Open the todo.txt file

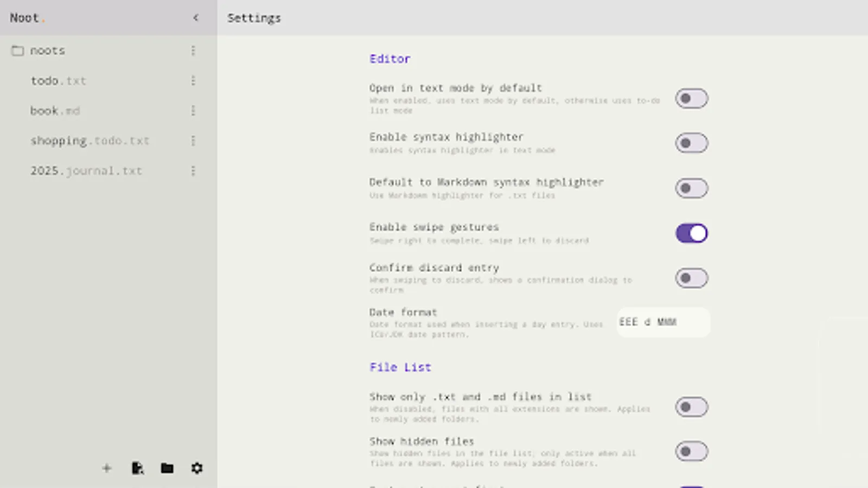(x=58, y=81)
